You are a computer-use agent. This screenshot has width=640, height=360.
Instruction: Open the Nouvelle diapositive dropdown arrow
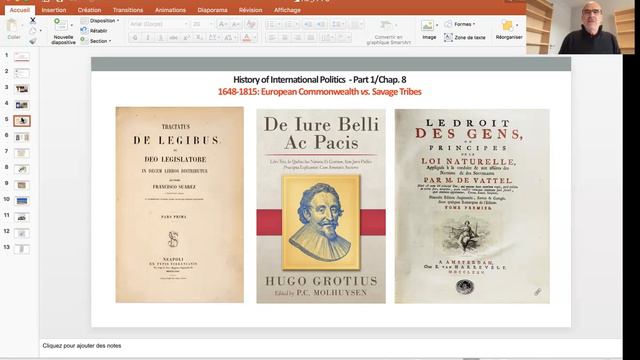click(72, 25)
